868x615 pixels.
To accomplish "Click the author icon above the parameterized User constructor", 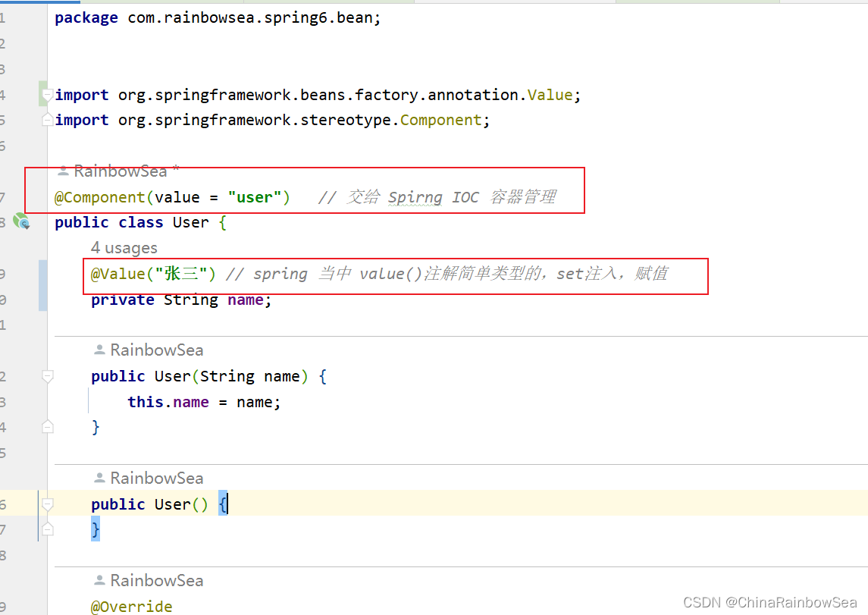I will [99, 350].
